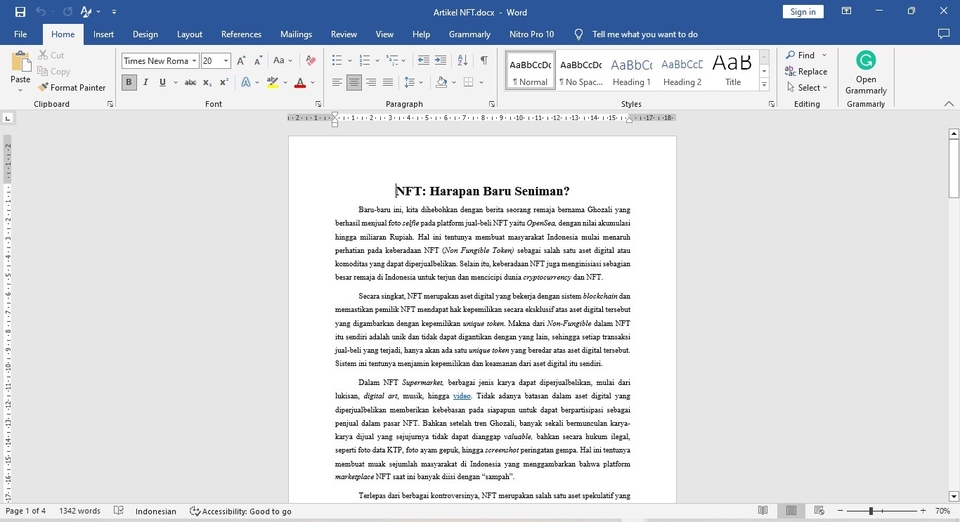Toggle numbered list formatting
960x522 pixels.
tap(364, 61)
